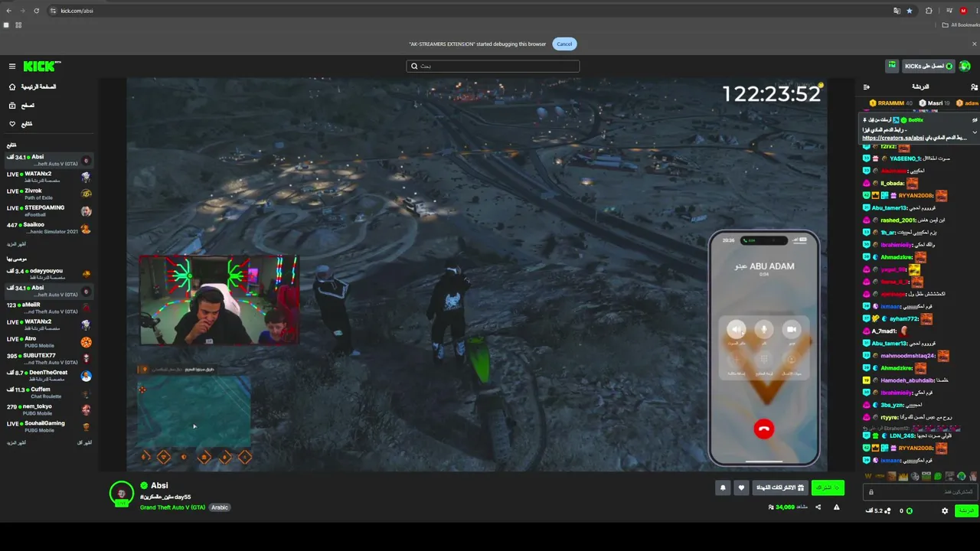Viewport: 980px width, 551px height.
Task: Select RRAMMM in the top gifters leaderboard
Action: [x=890, y=103]
